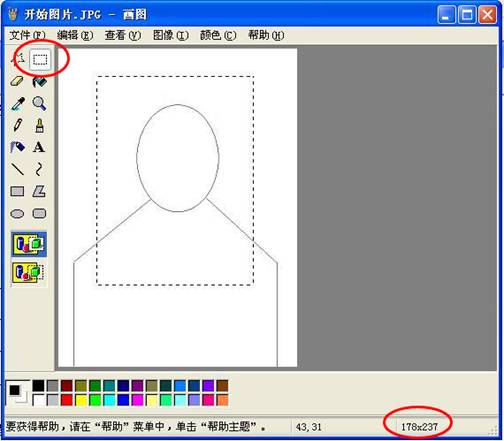The image size is (504, 441).
Task: Select the Text tool
Action: [39, 147]
